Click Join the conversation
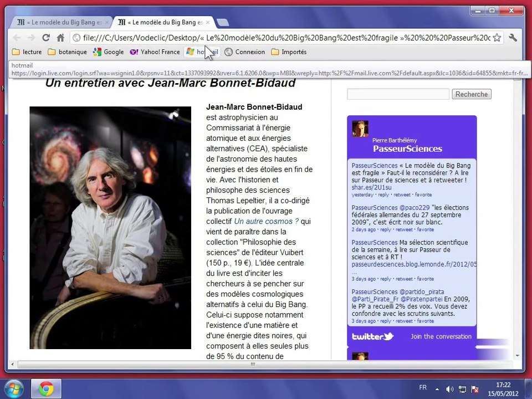 click(x=441, y=336)
